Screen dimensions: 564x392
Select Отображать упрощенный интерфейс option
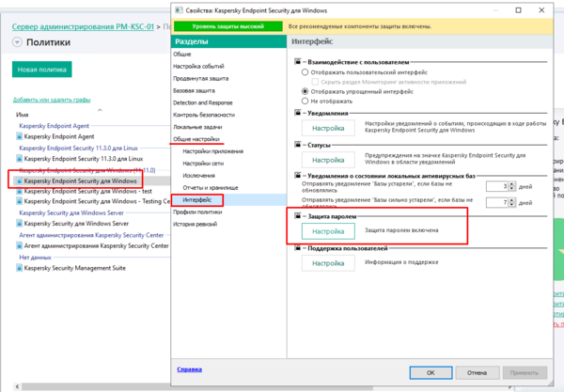coord(305,91)
